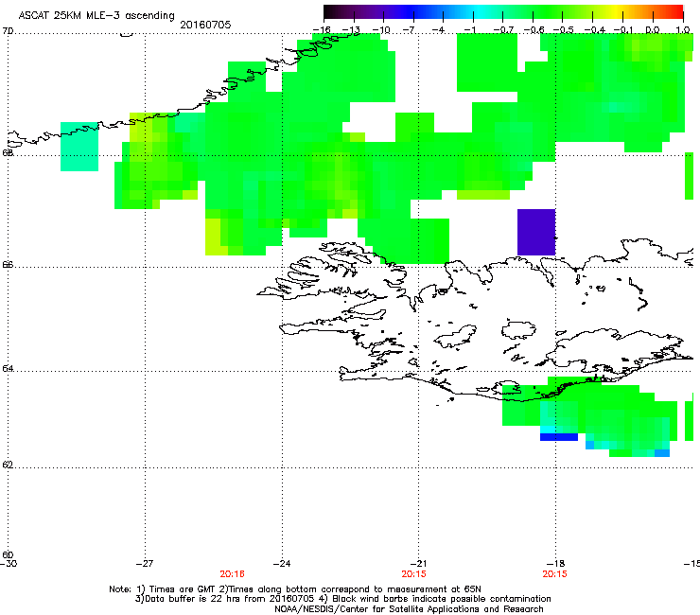This screenshot has height=615, width=700.
Task: Click the '1.0' color scale label
Action: [x=683, y=30]
